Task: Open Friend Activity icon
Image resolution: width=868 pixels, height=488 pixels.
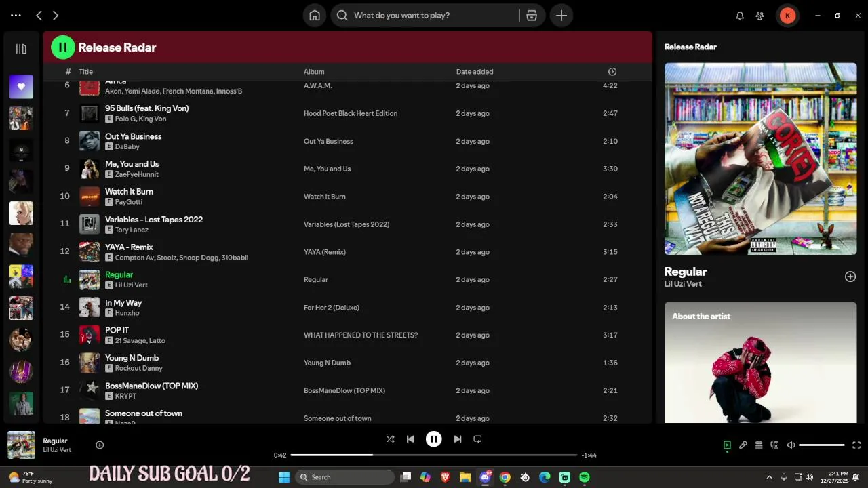Action: (x=760, y=16)
